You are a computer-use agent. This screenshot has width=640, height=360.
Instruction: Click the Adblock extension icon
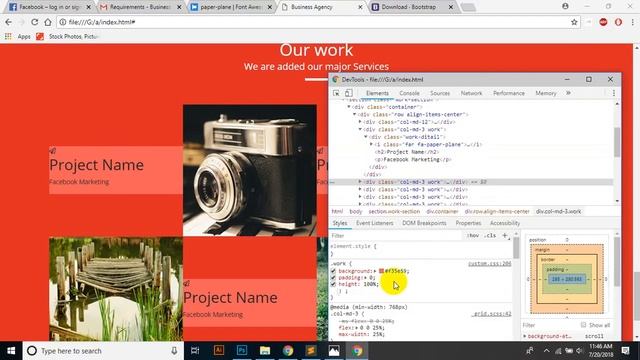tap(603, 22)
